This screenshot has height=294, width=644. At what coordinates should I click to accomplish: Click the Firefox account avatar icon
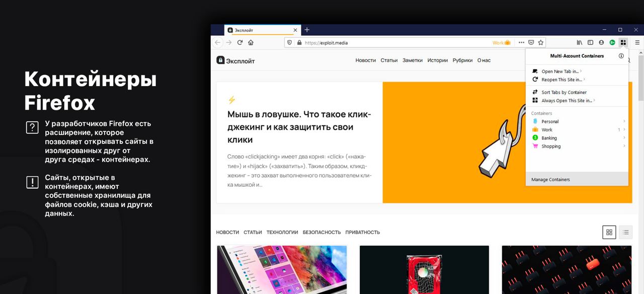(x=601, y=43)
